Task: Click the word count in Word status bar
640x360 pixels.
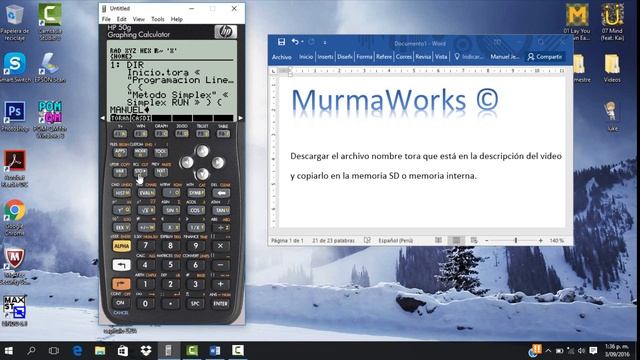Action: pos(333,241)
